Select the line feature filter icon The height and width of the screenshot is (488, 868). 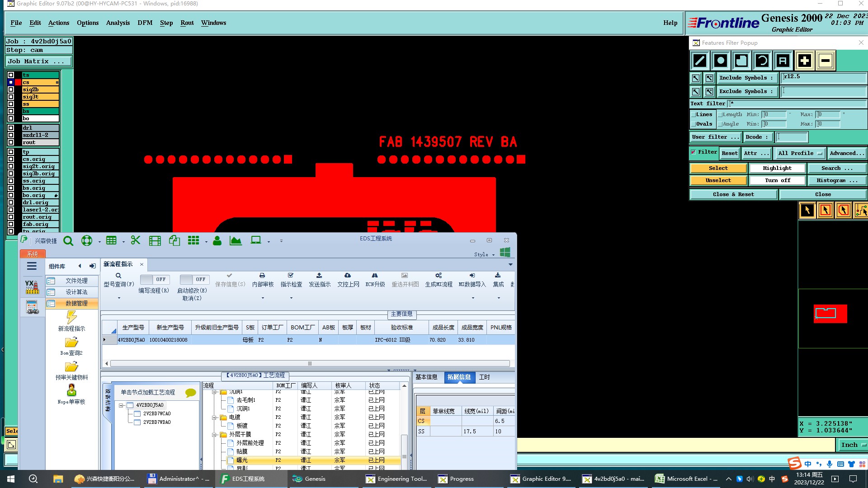[700, 61]
